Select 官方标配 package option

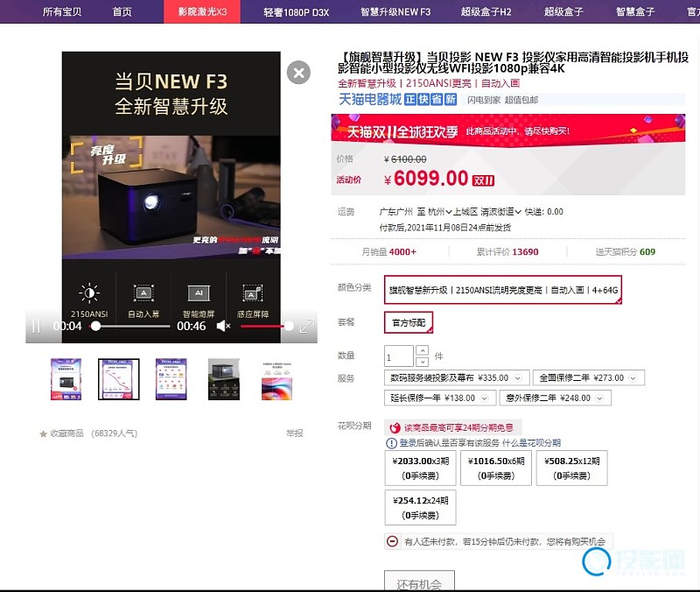(409, 322)
